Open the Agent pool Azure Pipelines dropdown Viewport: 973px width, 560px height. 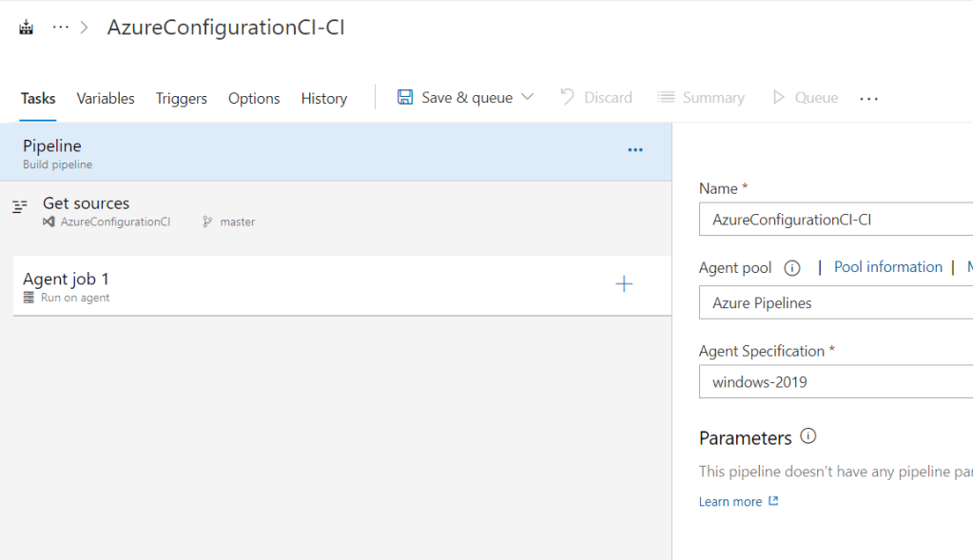coord(837,303)
